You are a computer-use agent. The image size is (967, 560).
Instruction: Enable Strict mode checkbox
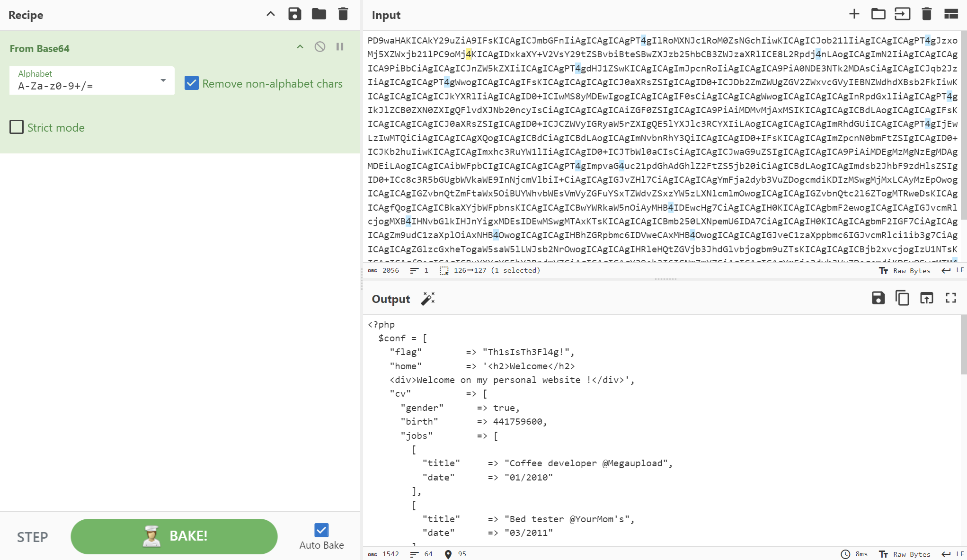16,127
